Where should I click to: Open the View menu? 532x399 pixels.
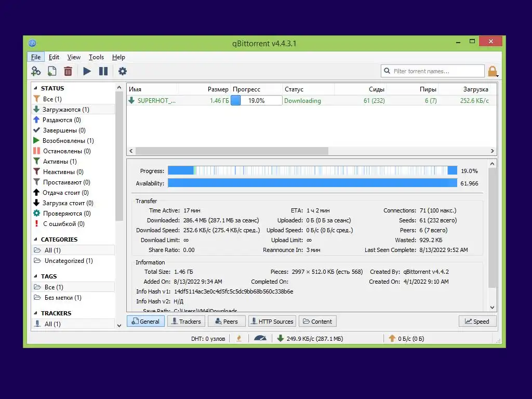coord(74,57)
